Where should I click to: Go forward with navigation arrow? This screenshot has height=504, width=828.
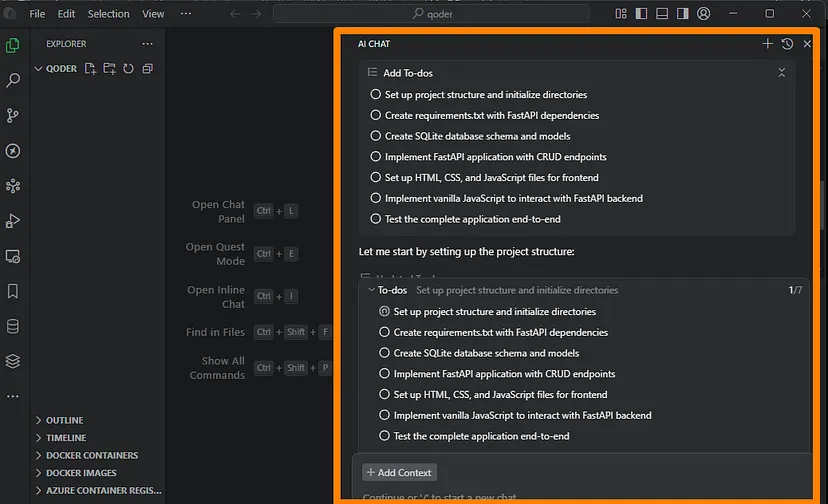[256, 14]
